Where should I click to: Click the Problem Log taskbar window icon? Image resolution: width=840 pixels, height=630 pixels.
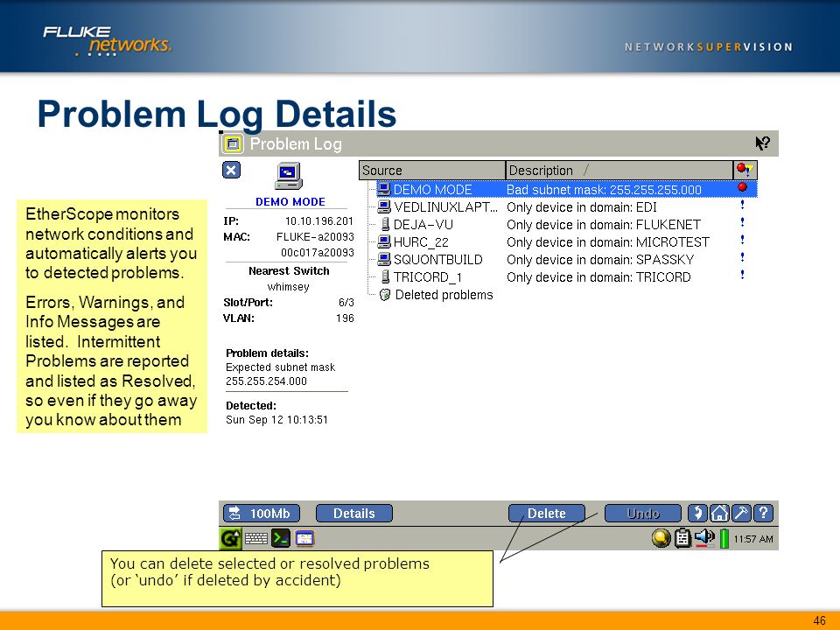[x=304, y=538]
